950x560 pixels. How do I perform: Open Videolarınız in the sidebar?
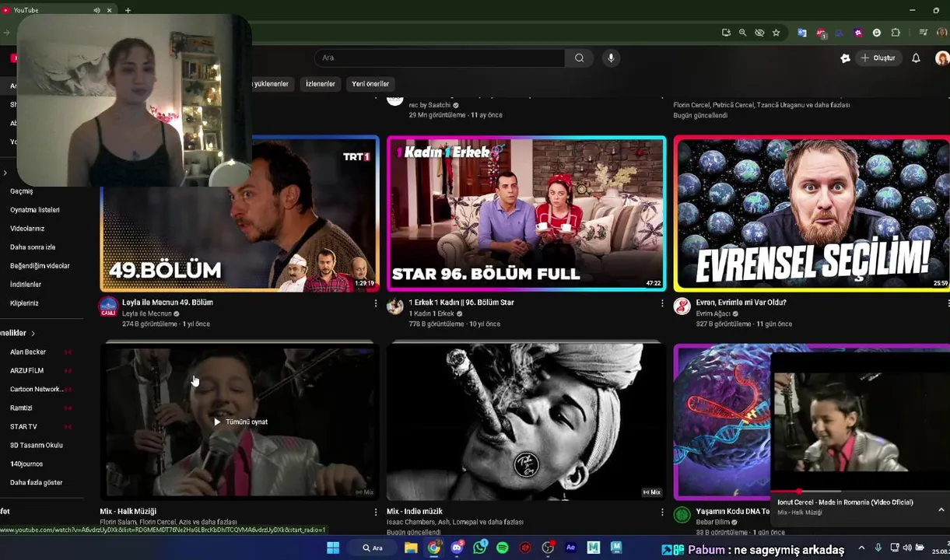tap(27, 229)
